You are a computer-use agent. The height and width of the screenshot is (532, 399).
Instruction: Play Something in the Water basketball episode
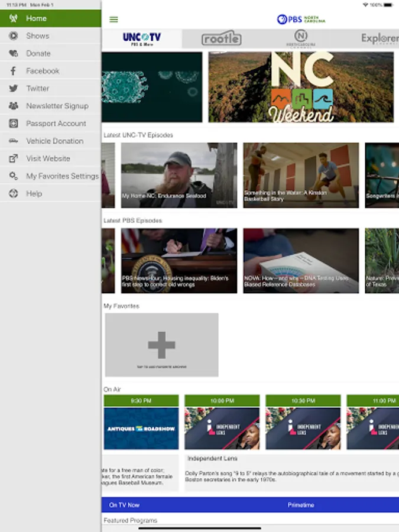(301, 175)
